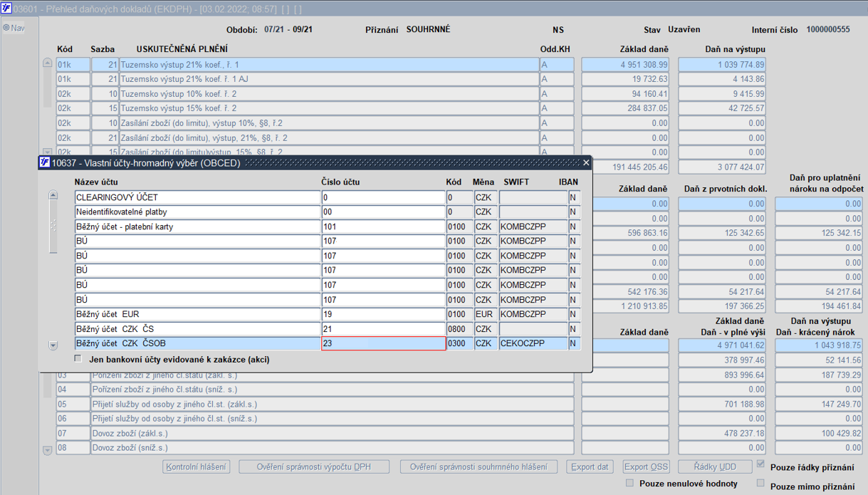Viewport: 868px width, 495px height.
Task: Click value 4 971 041.62
Action: [x=721, y=345]
